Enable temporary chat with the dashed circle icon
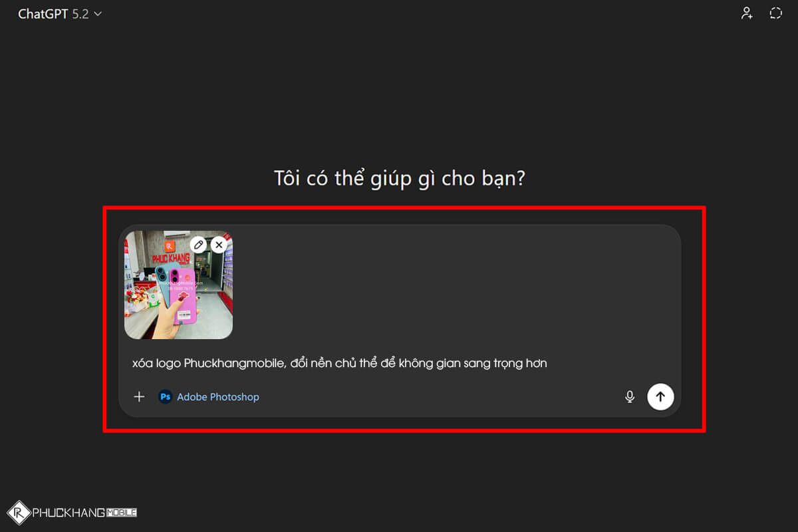The height and width of the screenshot is (532, 798). [775, 13]
